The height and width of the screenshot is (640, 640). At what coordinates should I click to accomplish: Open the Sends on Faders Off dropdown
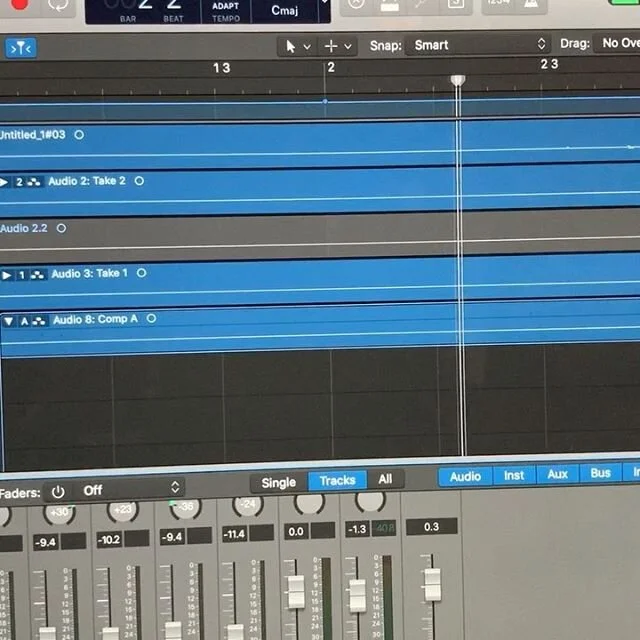click(x=131, y=489)
